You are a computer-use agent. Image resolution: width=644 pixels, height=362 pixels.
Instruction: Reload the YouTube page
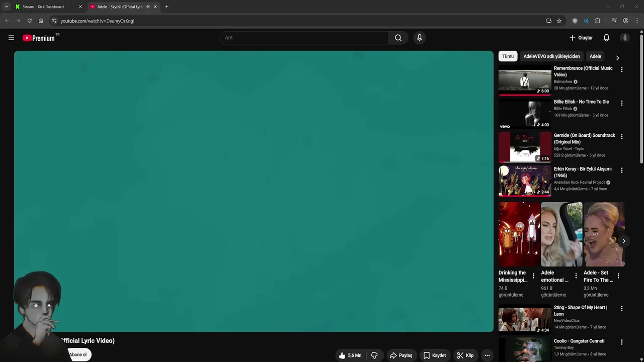point(29,21)
